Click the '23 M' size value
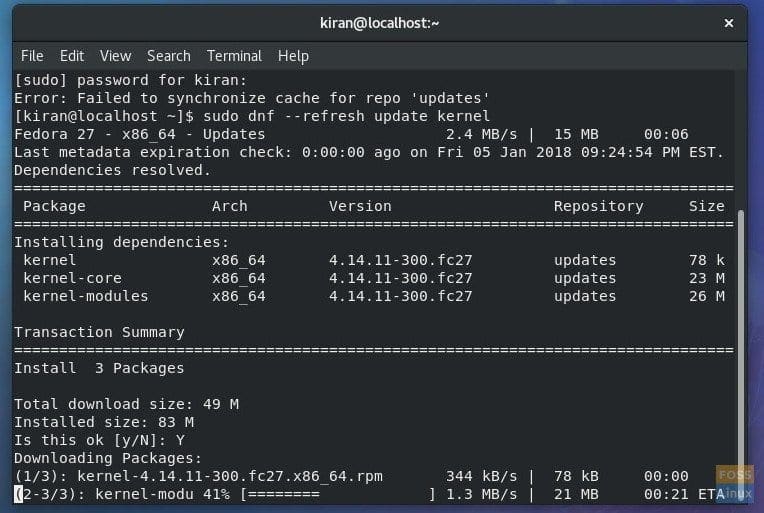The width and height of the screenshot is (764, 513). point(707,278)
